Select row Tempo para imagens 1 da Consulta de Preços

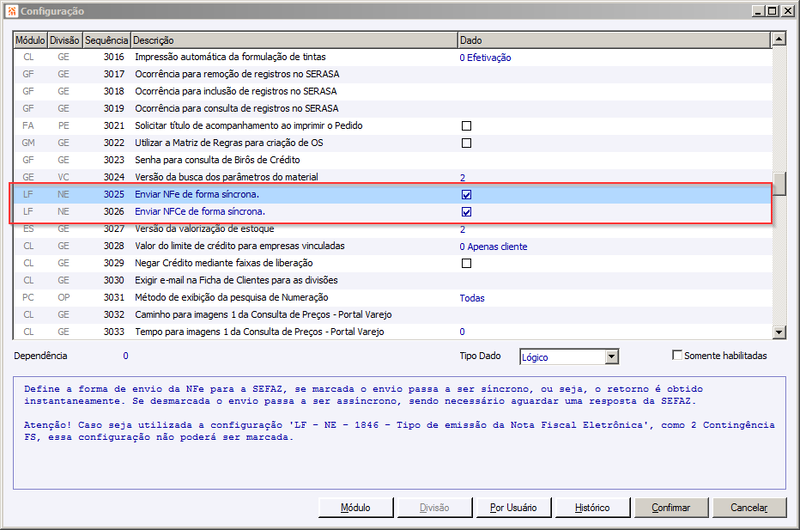pos(392,332)
